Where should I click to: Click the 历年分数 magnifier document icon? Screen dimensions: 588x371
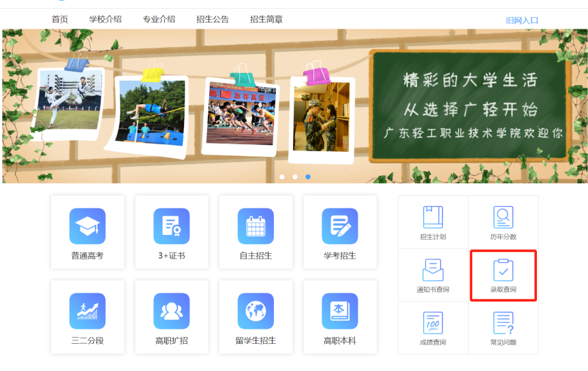[504, 217]
